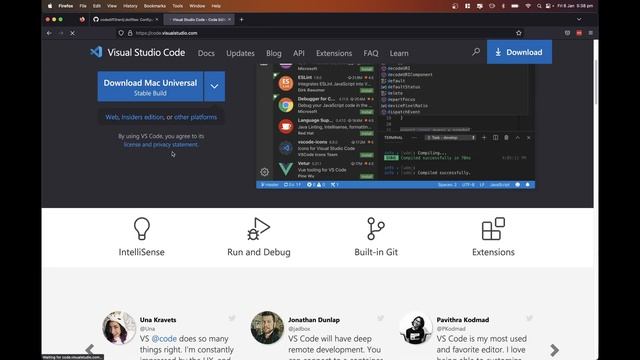Open Extensions in the navigation bar
This screenshot has width=640, height=360.
(334, 53)
